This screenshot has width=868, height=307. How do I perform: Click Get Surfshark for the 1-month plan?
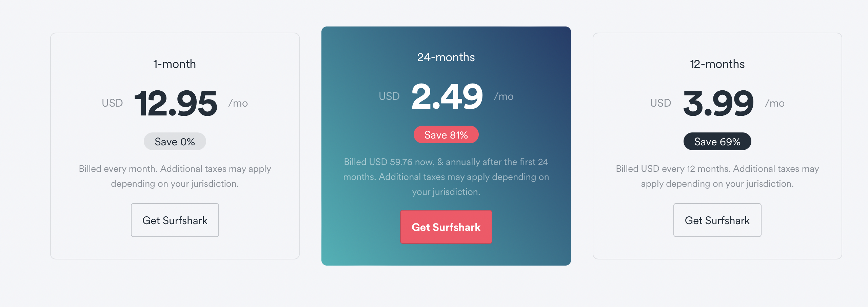point(175,220)
